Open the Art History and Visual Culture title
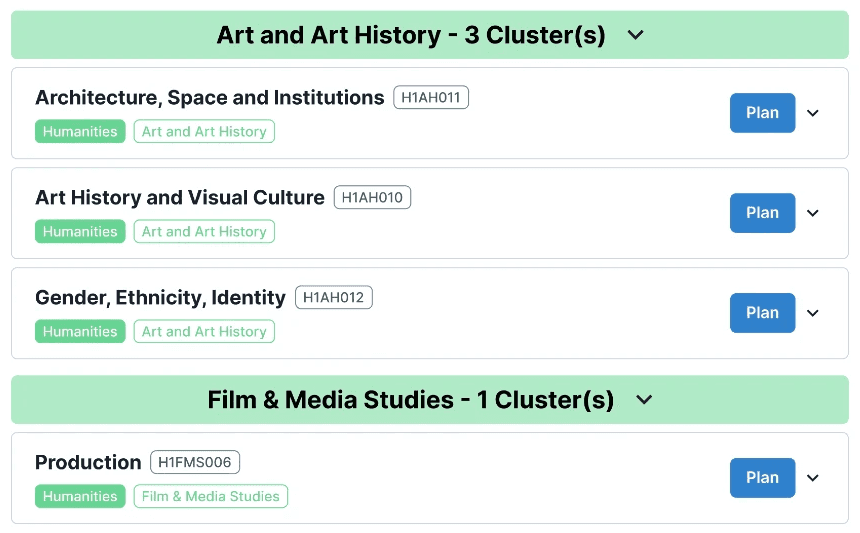Image resolution: width=860 pixels, height=533 pixels. pyautogui.click(x=180, y=197)
